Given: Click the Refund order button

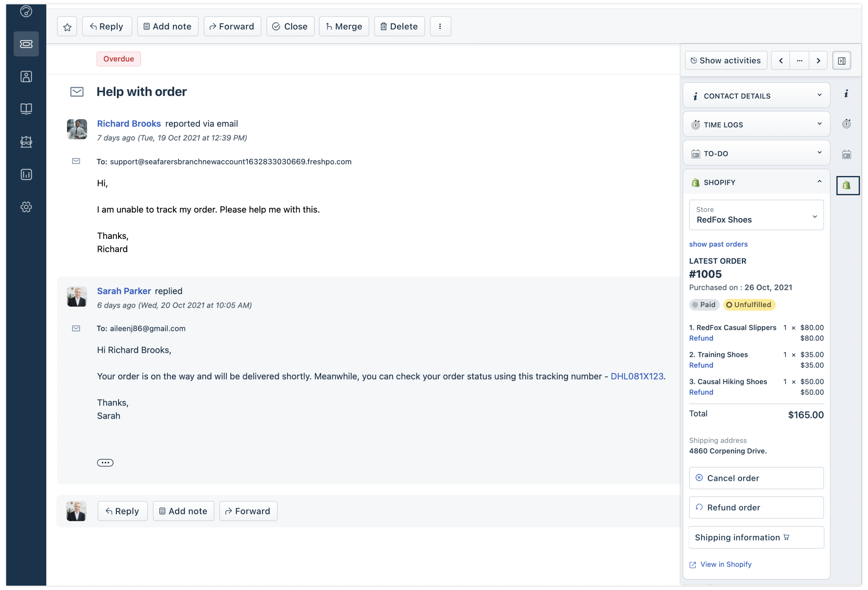Looking at the screenshot, I should [x=756, y=507].
